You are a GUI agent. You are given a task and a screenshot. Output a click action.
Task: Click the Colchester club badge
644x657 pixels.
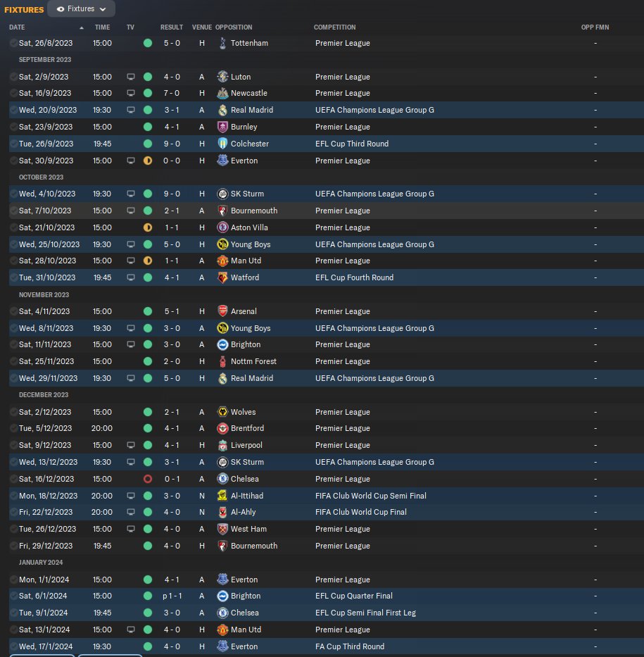click(223, 144)
